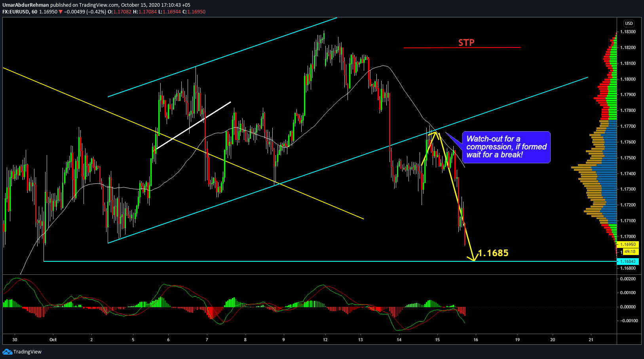
Task: Click the UmarAbdurRehman author name
Action: coord(26,5)
